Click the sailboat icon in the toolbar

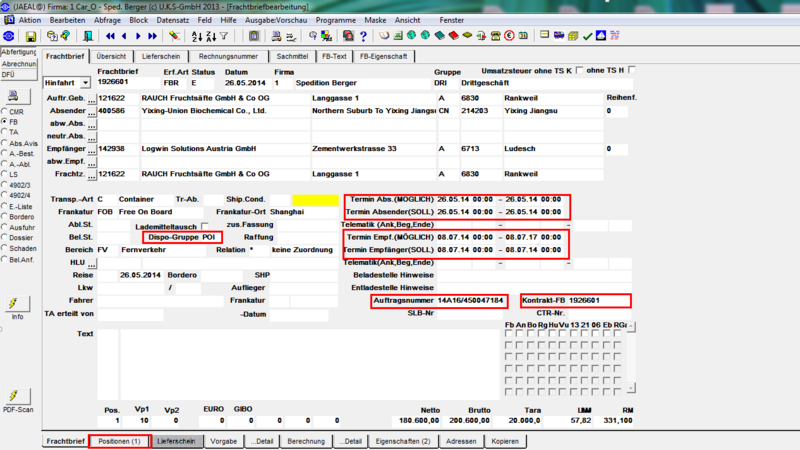click(x=601, y=36)
